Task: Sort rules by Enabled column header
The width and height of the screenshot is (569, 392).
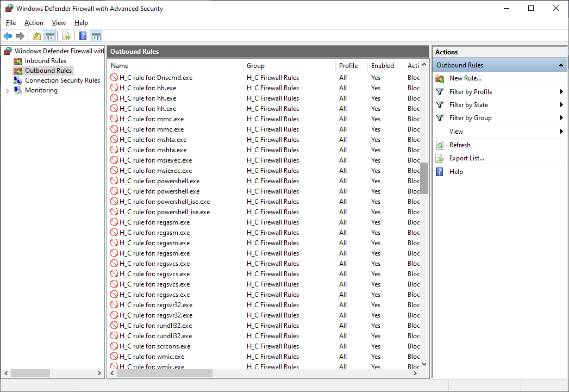Action: pyautogui.click(x=385, y=66)
